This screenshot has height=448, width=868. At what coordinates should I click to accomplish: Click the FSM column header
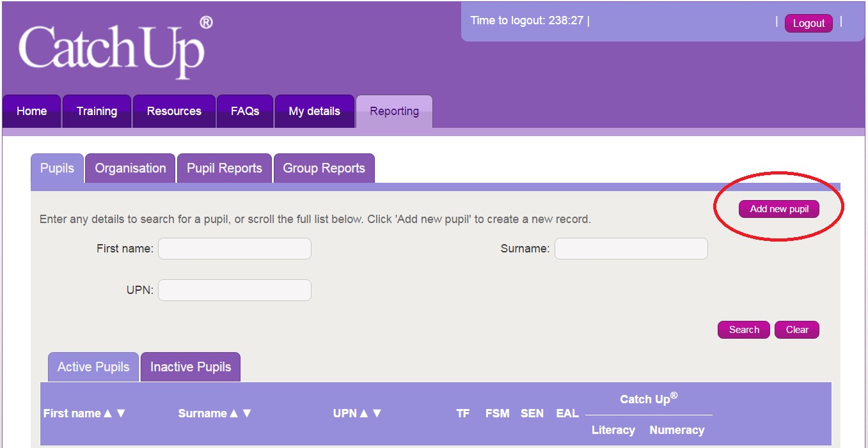[x=498, y=413]
